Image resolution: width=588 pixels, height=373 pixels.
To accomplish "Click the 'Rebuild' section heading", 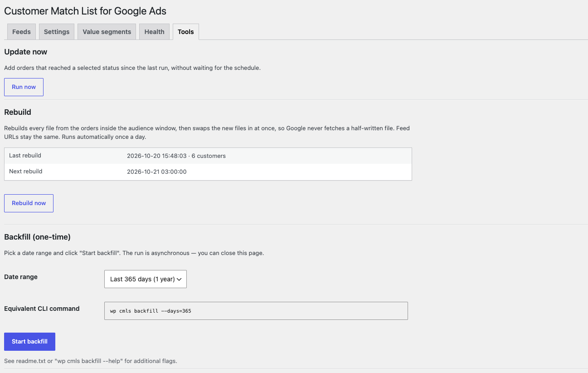I will tap(18, 112).
